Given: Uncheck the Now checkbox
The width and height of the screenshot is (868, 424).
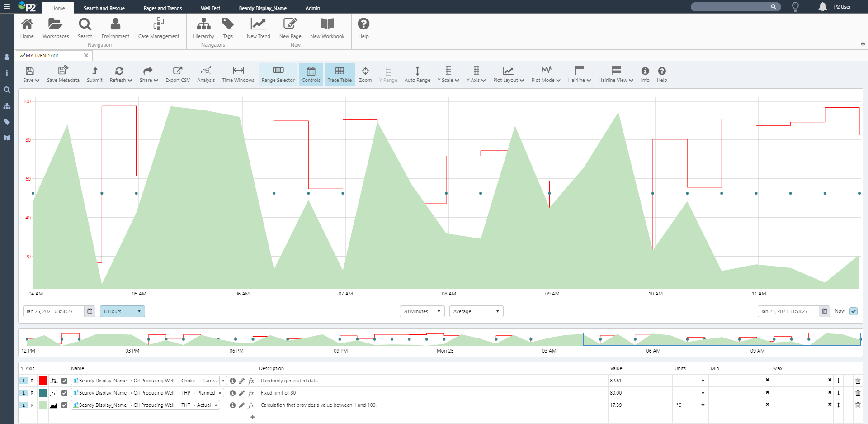Looking at the screenshot, I should tap(853, 311).
